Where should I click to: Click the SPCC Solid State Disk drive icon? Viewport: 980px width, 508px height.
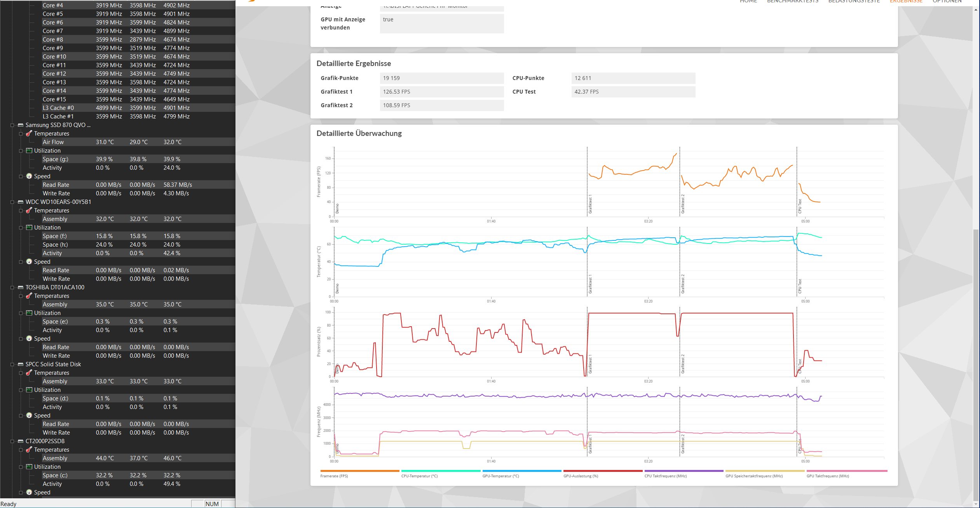pyautogui.click(x=21, y=364)
